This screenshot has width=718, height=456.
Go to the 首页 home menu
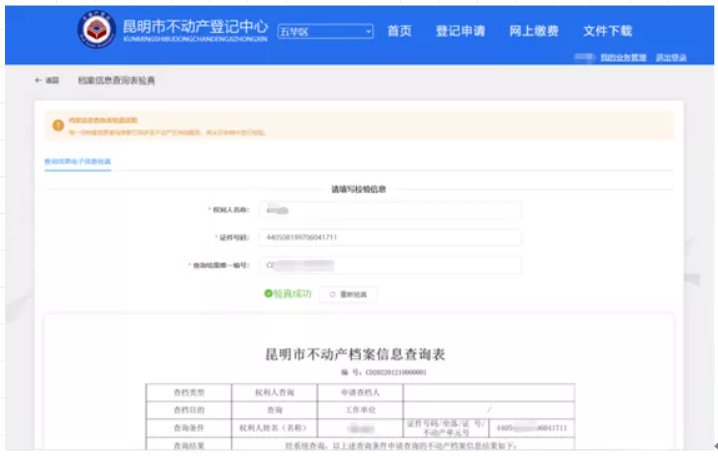click(399, 32)
